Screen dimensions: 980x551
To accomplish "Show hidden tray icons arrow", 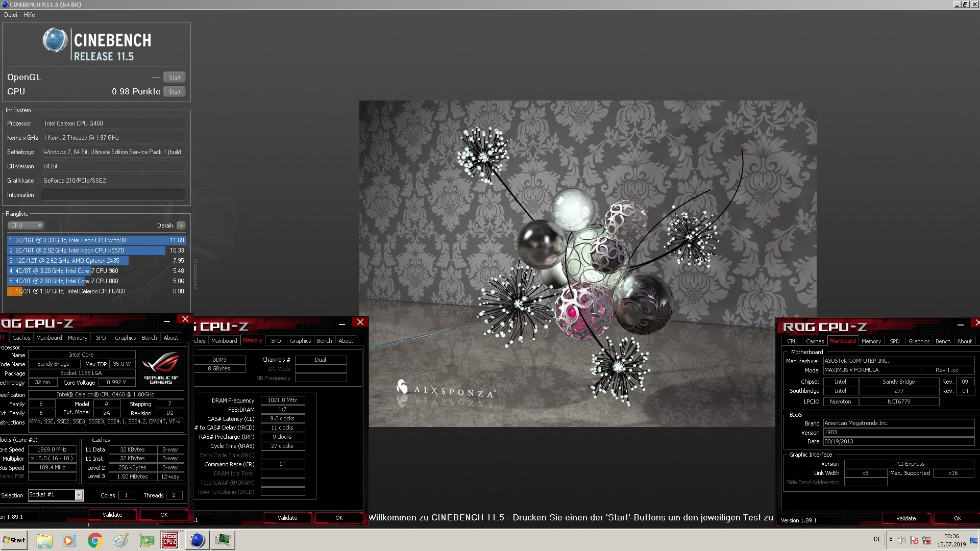I will [x=891, y=540].
